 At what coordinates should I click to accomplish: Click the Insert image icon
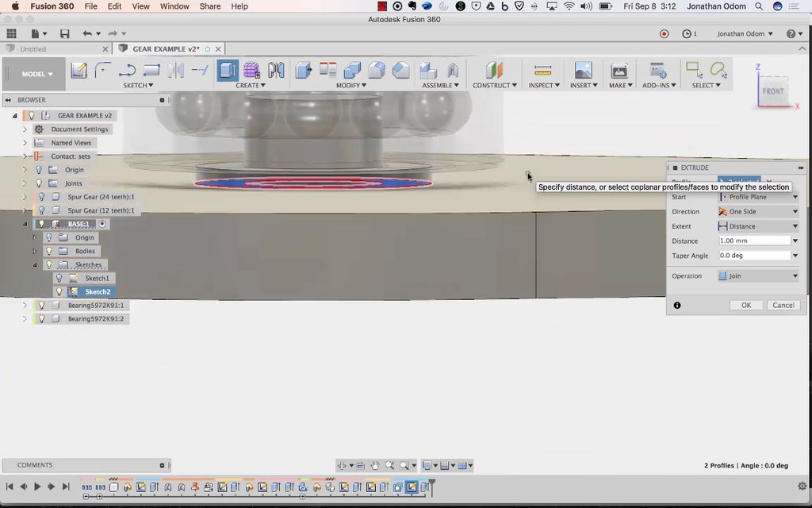point(583,70)
